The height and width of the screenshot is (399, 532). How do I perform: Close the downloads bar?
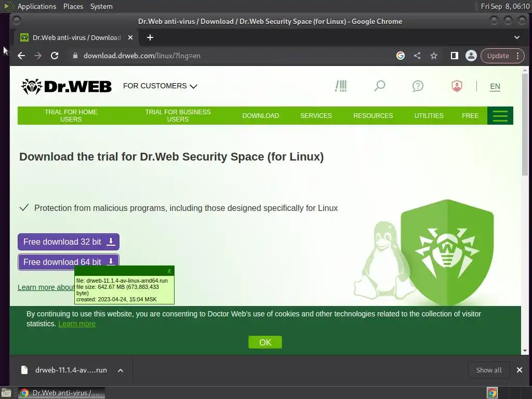tap(519, 370)
